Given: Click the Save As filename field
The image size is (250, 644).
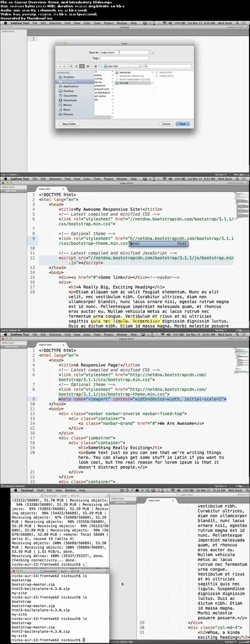Looking at the screenshot, I should tap(124, 52).
